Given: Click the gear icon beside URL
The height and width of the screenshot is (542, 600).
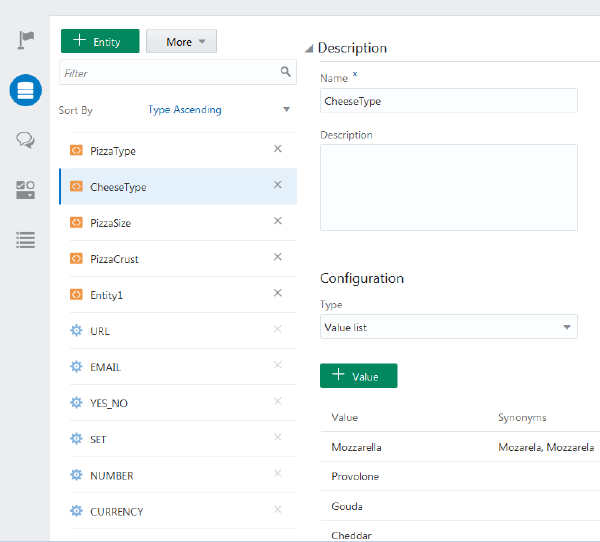Looking at the screenshot, I should click(x=76, y=330).
